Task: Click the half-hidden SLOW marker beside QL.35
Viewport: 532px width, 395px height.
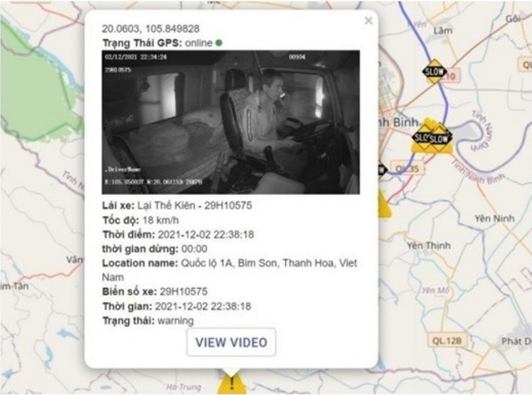Action: tap(382, 169)
